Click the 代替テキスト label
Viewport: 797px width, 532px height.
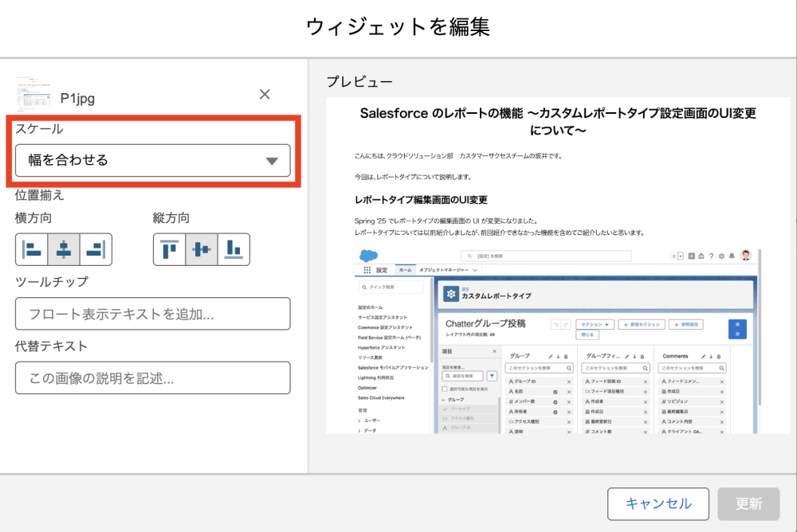tap(51, 346)
